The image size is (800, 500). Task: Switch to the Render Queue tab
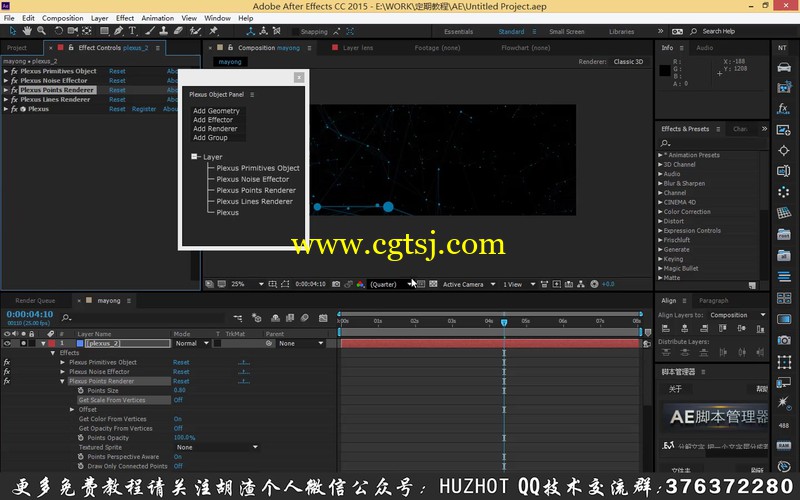pos(35,301)
